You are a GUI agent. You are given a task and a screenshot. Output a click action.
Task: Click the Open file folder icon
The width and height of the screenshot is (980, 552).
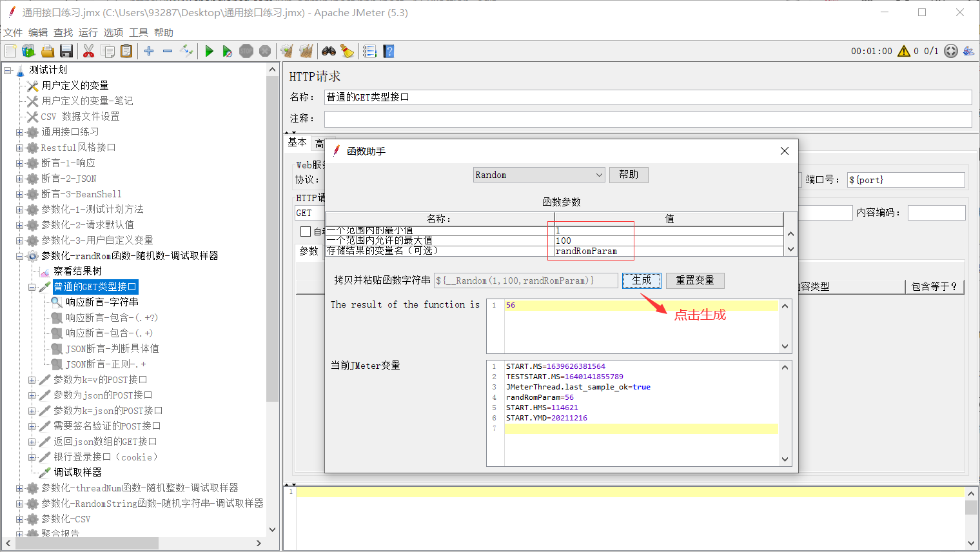47,51
